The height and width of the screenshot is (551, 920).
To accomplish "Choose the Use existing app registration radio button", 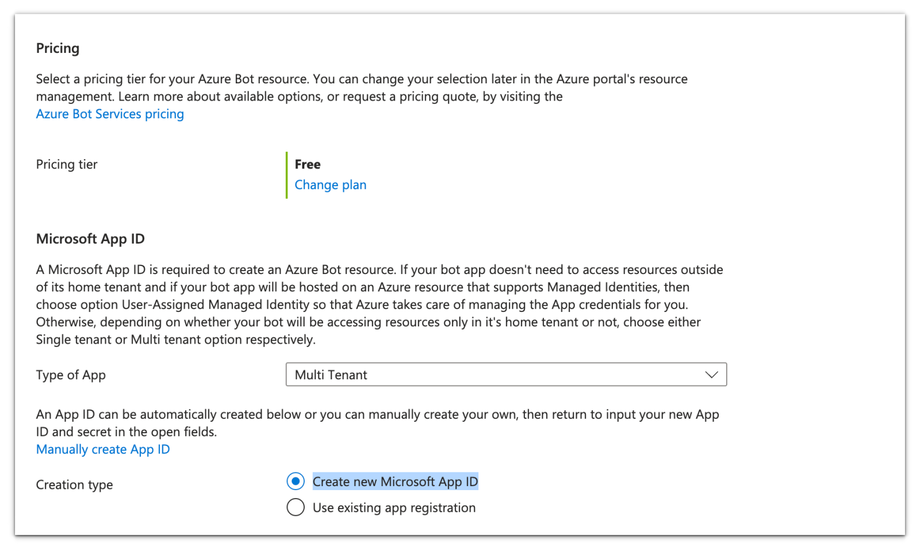I will [296, 508].
